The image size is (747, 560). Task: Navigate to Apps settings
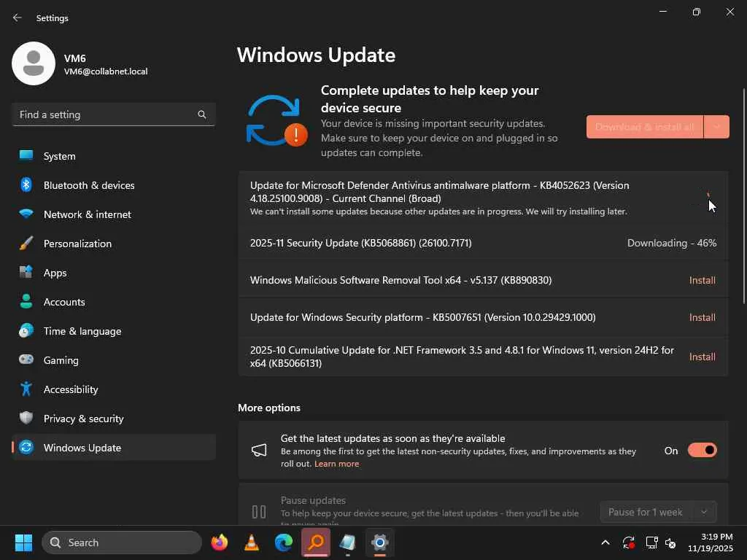114,273
